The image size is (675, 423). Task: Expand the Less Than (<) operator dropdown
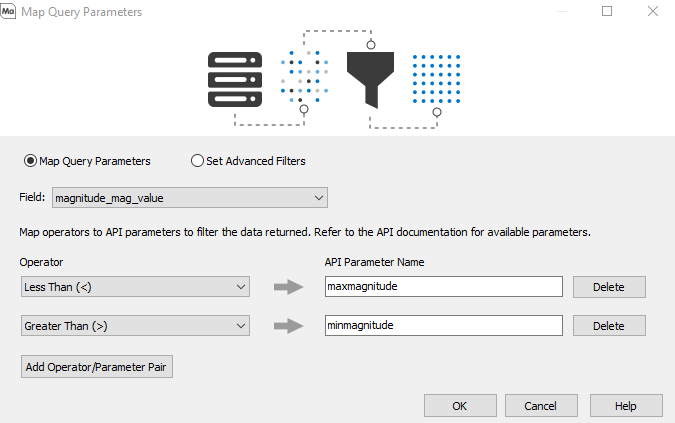point(135,287)
